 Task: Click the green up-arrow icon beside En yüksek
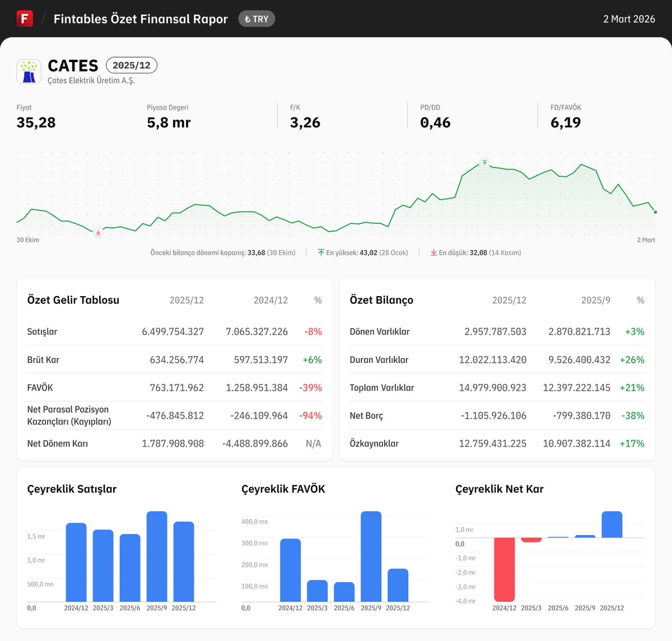(x=321, y=252)
